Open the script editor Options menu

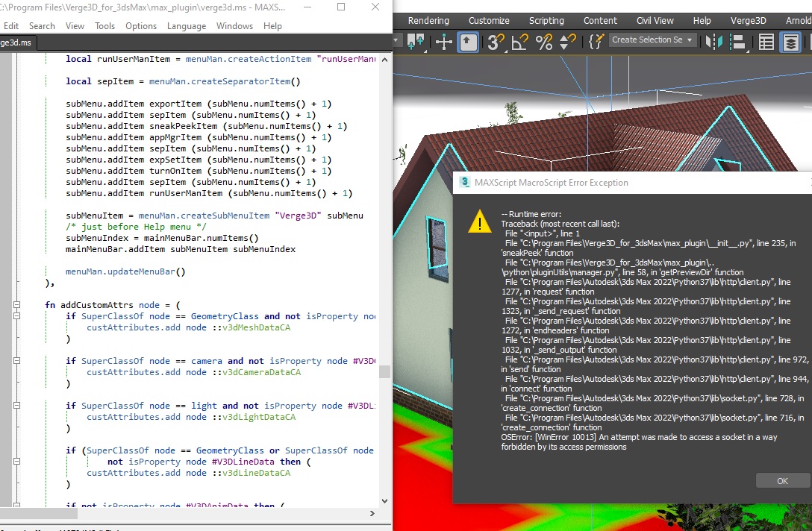tap(141, 26)
